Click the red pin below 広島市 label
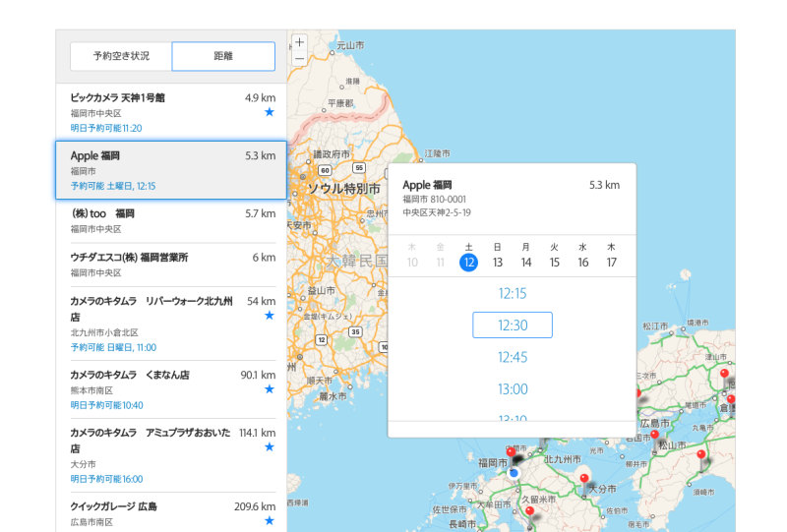This screenshot has height=532, width=787. pos(654,435)
